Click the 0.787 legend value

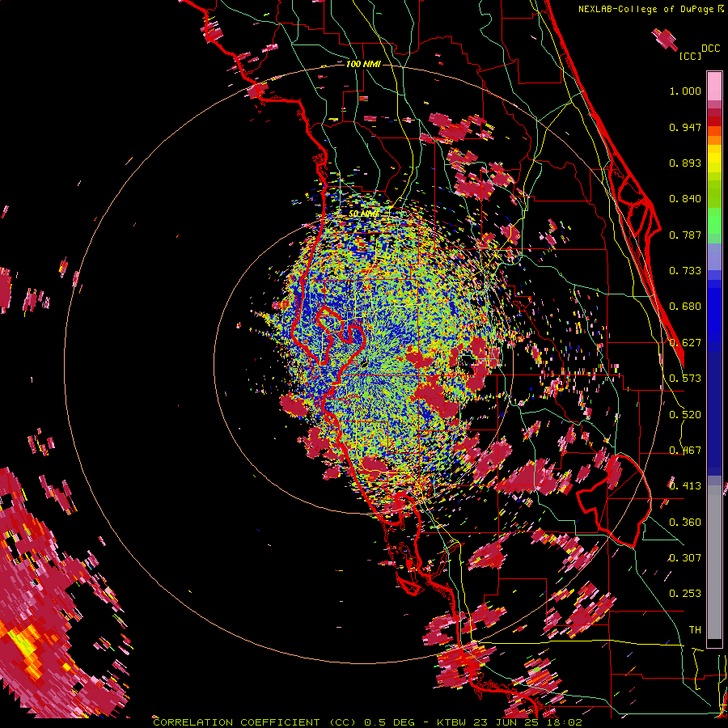[685, 235]
